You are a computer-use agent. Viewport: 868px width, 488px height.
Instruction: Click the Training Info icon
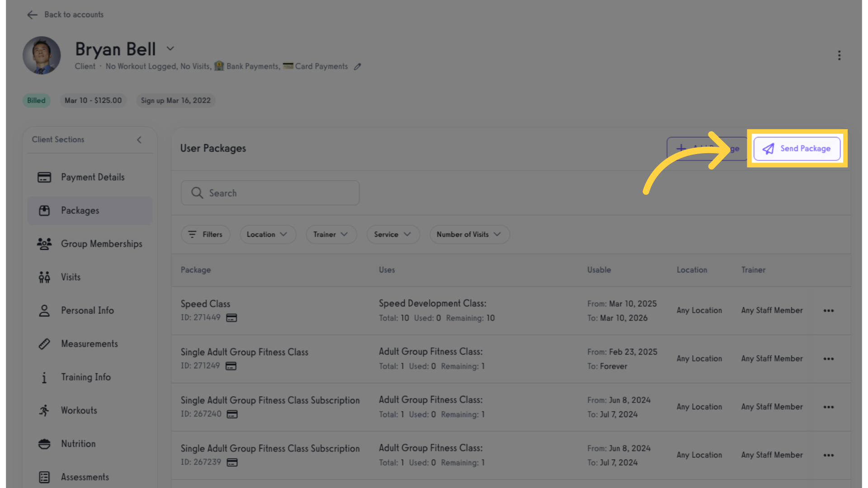coord(44,377)
